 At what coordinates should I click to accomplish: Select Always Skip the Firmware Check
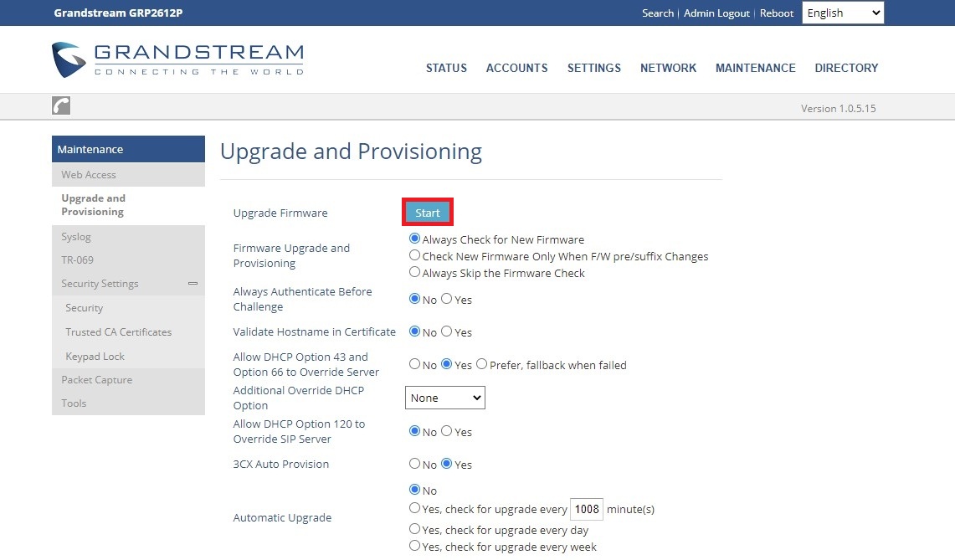(414, 272)
